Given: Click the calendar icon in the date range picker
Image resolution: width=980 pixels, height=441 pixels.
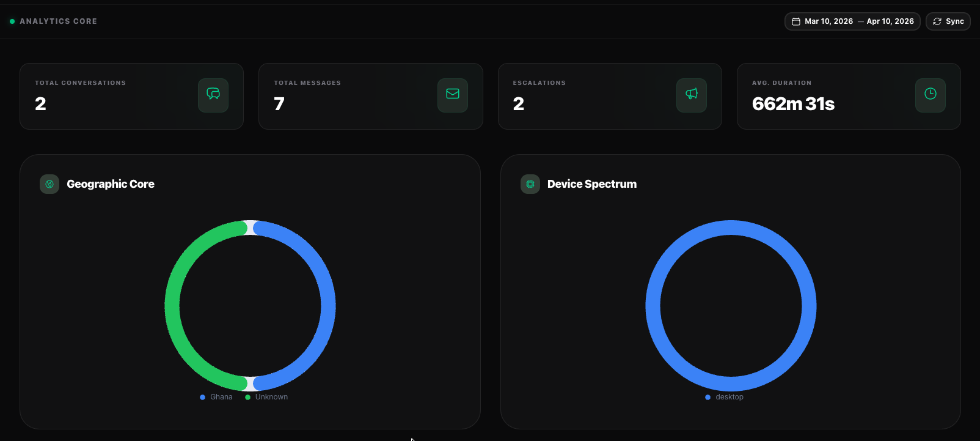Looking at the screenshot, I should [x=796, y=21].
